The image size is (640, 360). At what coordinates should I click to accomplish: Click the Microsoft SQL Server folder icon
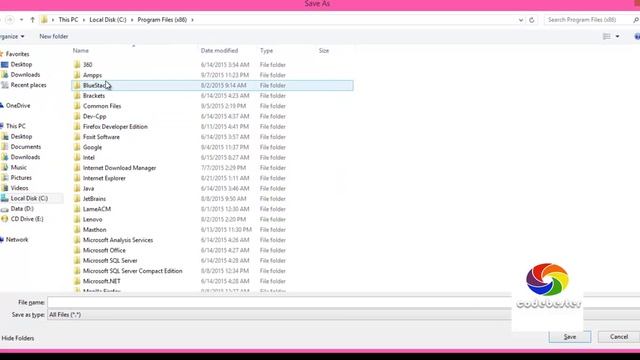tap(77, 260)
